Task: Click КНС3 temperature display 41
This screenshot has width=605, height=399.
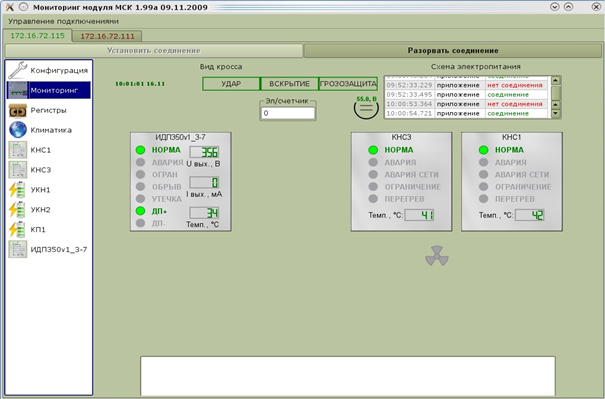Action: pyautogui.click(x=419, y=215)
